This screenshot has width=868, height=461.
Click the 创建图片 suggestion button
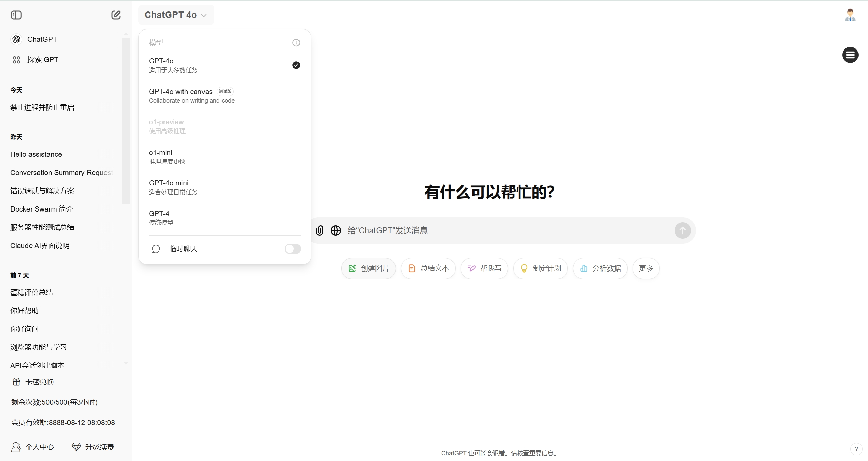pos(369,268)
